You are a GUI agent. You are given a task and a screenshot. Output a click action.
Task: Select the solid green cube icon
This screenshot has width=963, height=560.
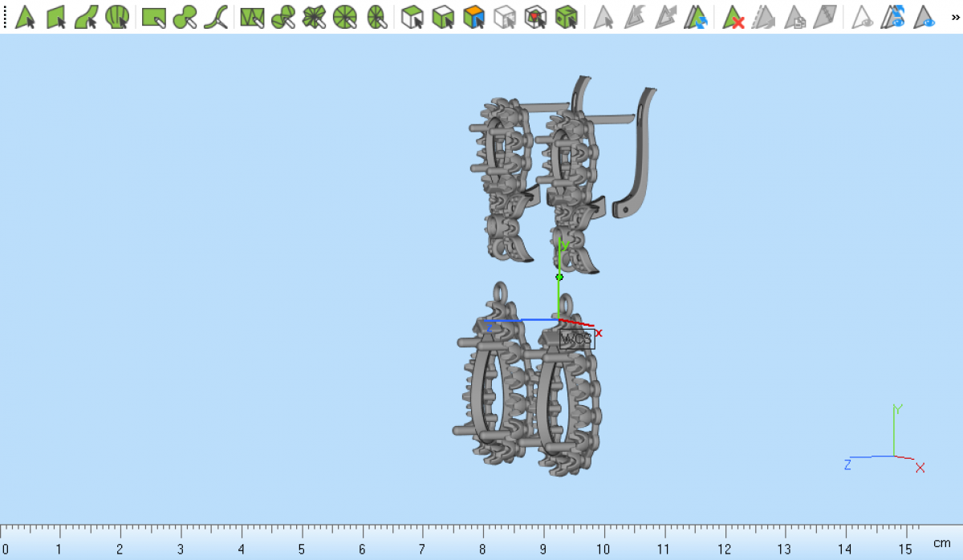pyautogui.click(x=567, y=17)
